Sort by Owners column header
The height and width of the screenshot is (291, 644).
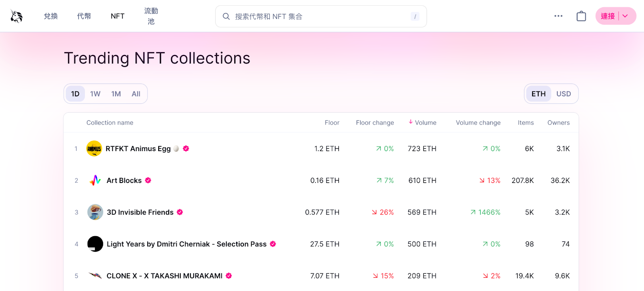coord(558,123)
